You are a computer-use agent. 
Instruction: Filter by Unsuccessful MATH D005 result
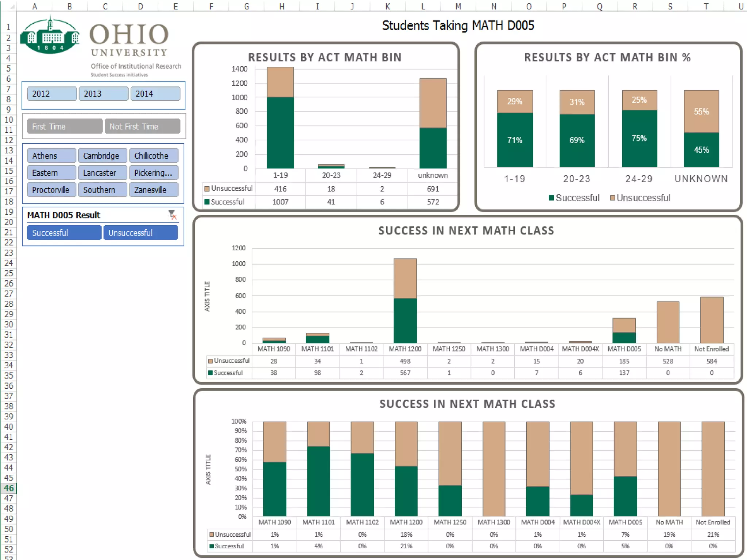tap(140, 233)
